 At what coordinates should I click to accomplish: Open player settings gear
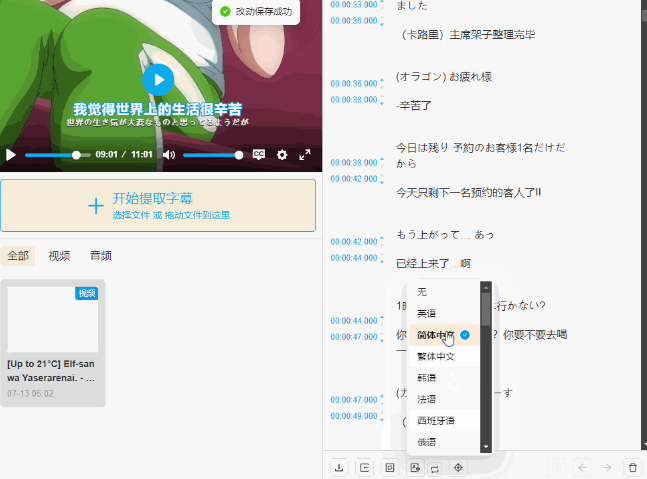click(x=282, y=155)
